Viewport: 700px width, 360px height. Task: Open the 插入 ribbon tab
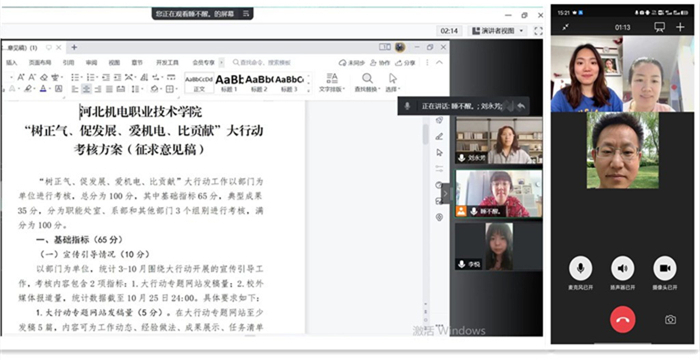click(11, 63)
